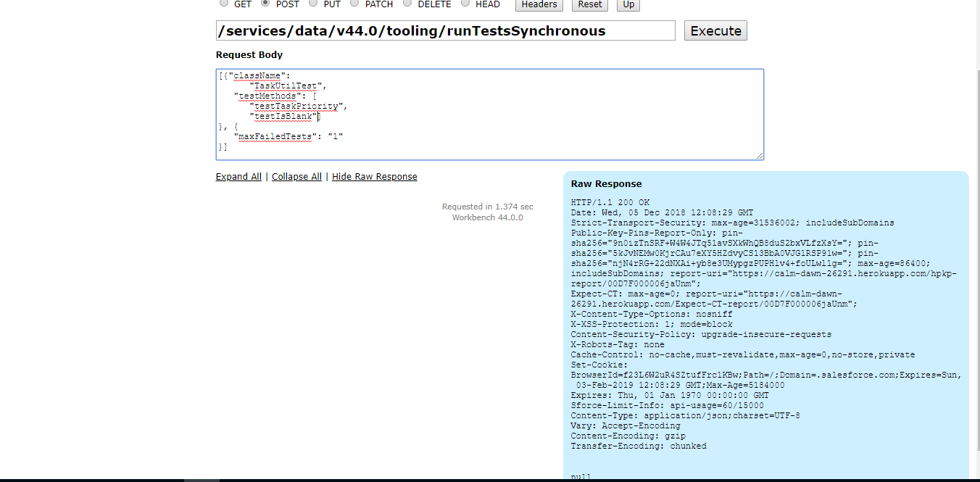Image resolution: width=980 pixels, height=482 pixels.
Task: Click the testTaskPriority text in request body
Action: (x=296, y=106)
